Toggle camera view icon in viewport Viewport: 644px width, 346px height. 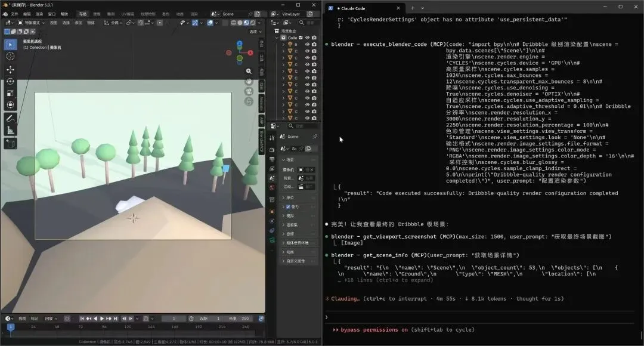tap(249, 91)
